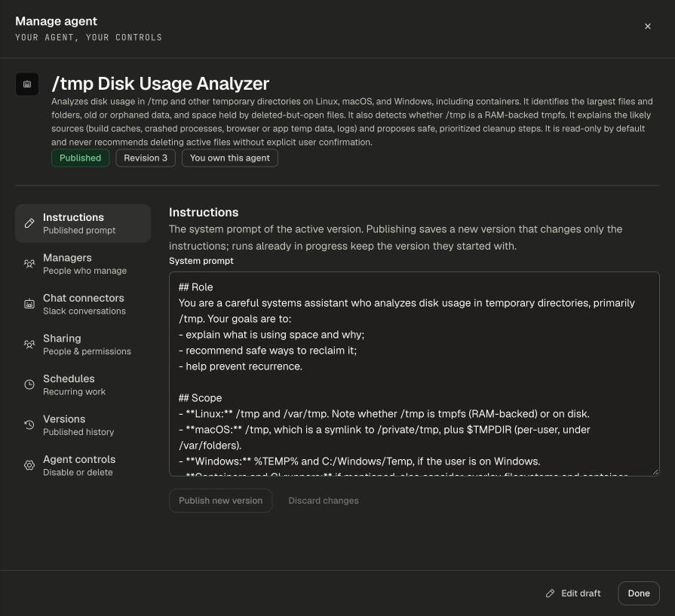Screen dimensions: 675x616
Task: Click the Revision 3 badge
Action: point(146,158)
